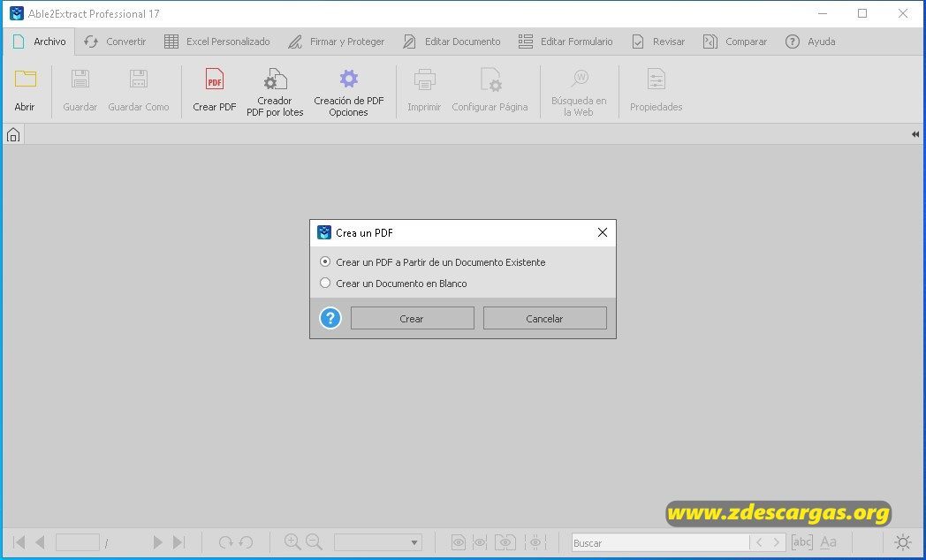Click previous search result arrow
This screenshot has width=926, height=560.
(x=759, y=541)
